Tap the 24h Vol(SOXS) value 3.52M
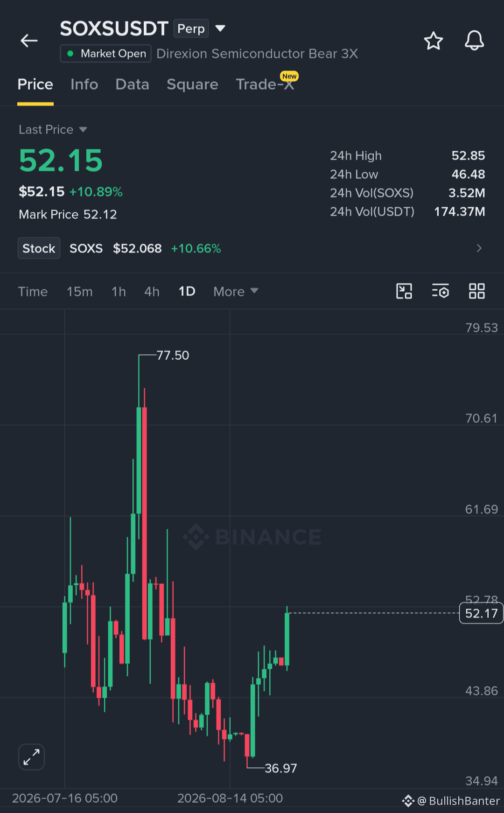The height and width of the screenshot is (813, 504). (467, 193)
